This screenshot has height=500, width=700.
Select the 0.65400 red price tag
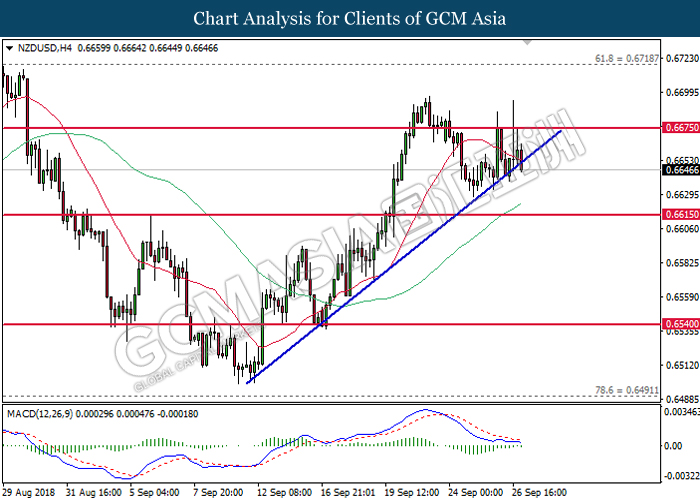(678, 324)
